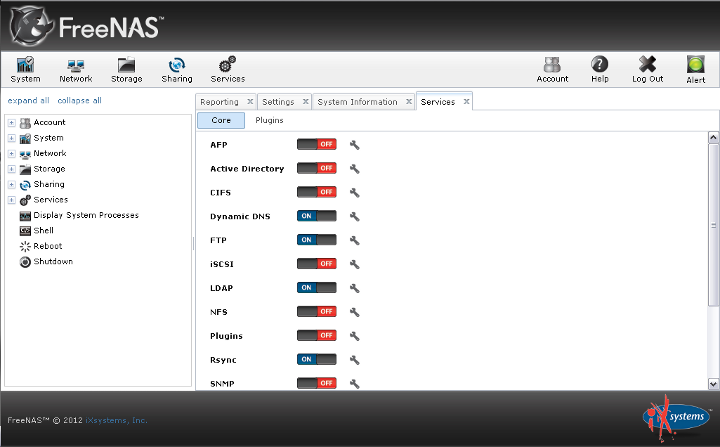The width and height of the screenshot is (720, 447).
Task: Click the expand all link
Action: [x=28, y=101]
